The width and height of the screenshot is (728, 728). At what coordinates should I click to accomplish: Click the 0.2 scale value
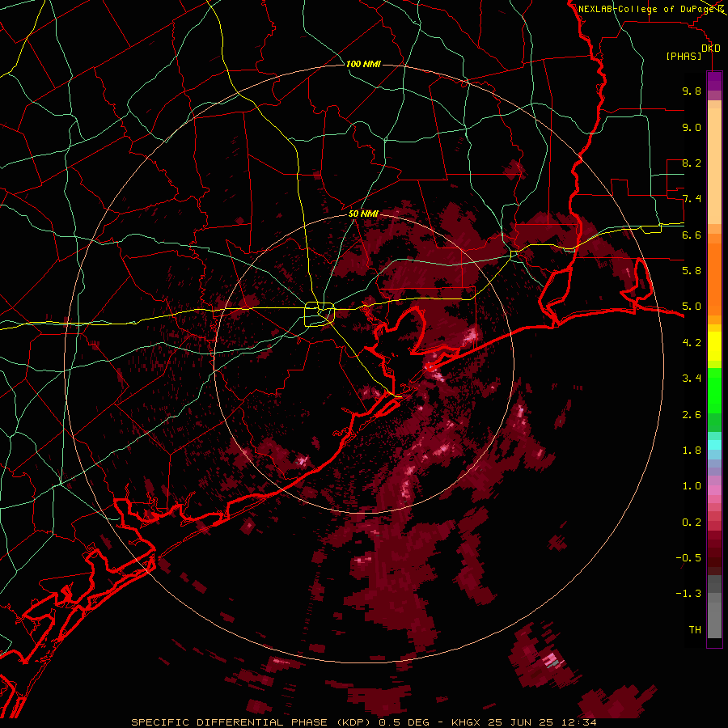[x=692, y=523]
